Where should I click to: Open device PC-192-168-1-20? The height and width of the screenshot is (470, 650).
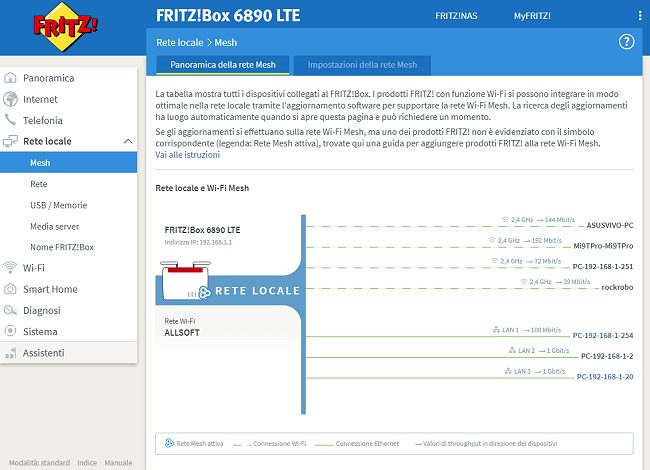tap(605, 377)
